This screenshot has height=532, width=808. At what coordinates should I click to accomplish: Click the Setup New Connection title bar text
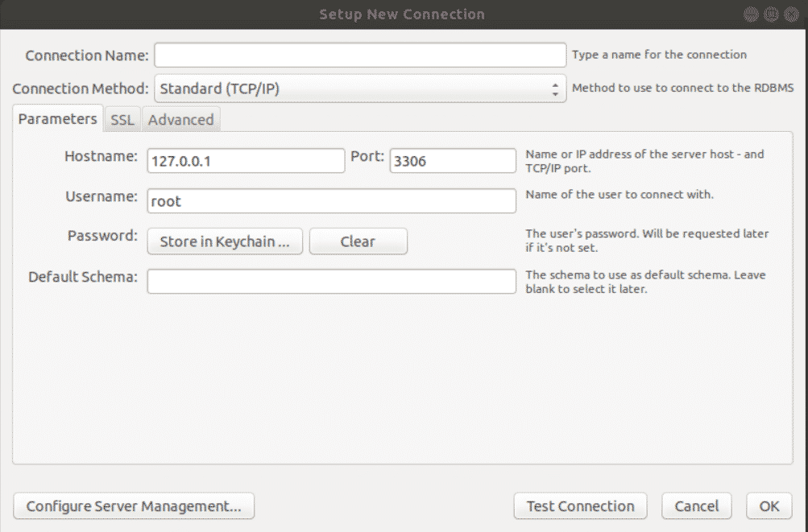tap(402, 14)
